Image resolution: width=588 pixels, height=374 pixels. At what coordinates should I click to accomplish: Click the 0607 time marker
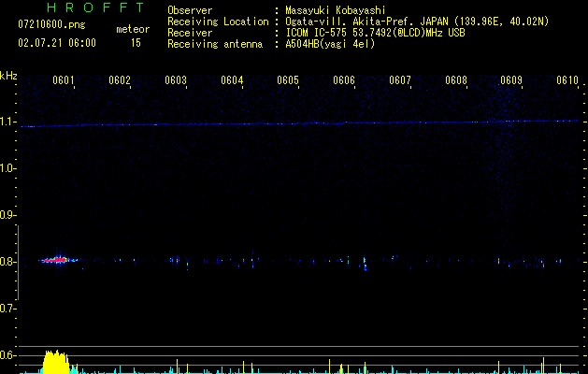pos(400,80)
